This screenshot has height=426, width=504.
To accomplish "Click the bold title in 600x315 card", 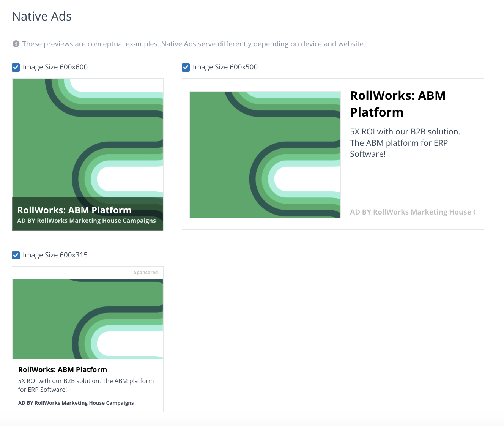I will [63, 369].
